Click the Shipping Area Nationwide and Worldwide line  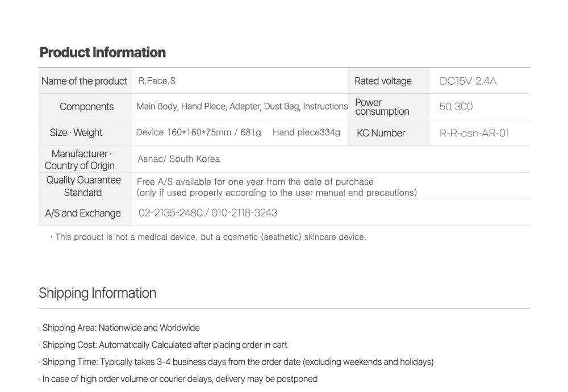click(x=120, y=328)
